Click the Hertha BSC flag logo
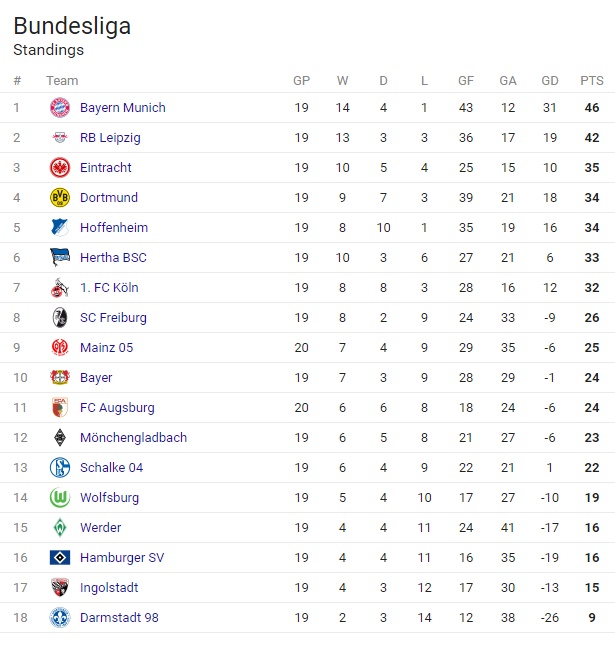Screen dimensions: 615x654 click(x=60, y=258)
